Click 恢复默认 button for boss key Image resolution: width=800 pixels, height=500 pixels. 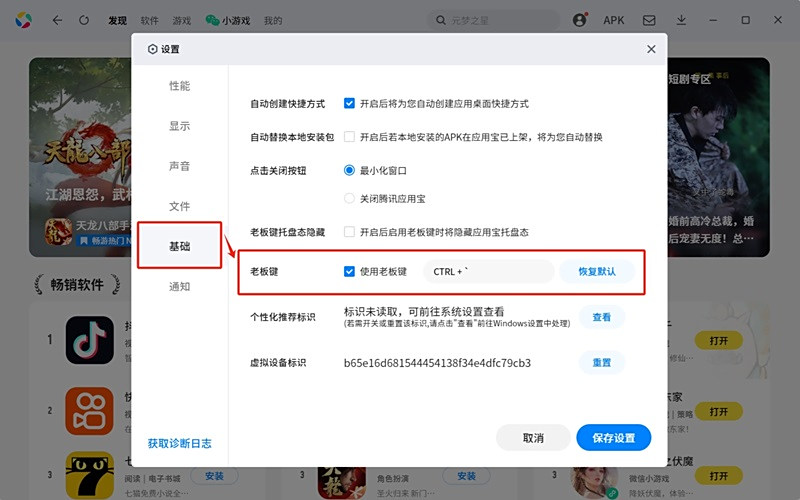(597, 271)
